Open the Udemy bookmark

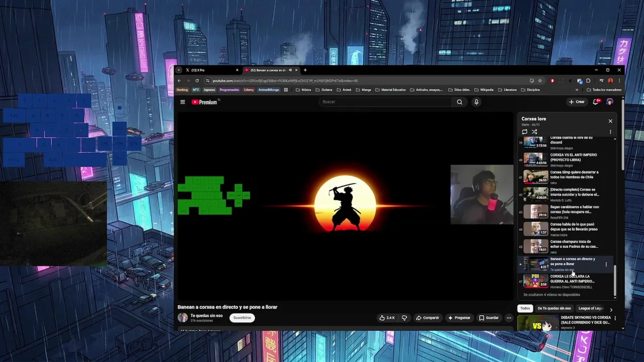click(x=249, y=89)
